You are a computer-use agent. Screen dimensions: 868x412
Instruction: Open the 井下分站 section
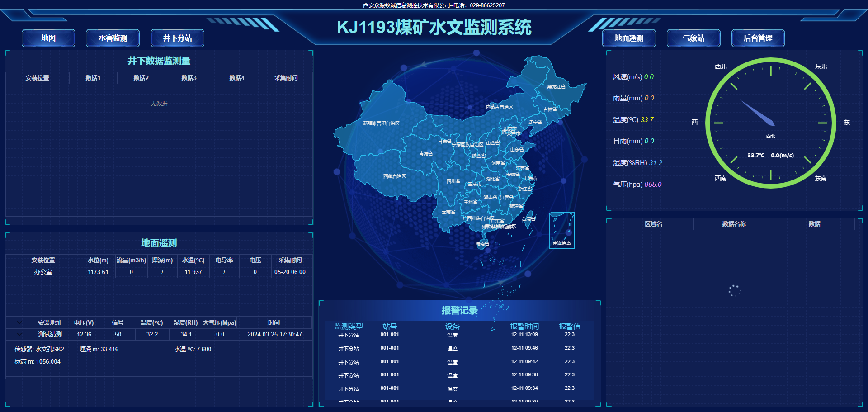177,38
